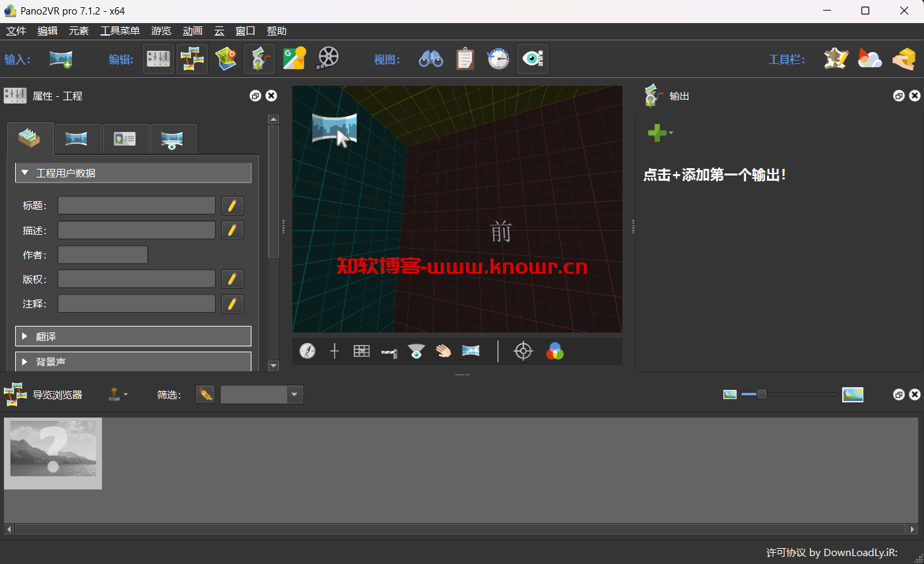Open the stamp dropdown in 导览浏览器
This screenshot has height=564, width=924.
pyautogui.click(x=118, y=394)
